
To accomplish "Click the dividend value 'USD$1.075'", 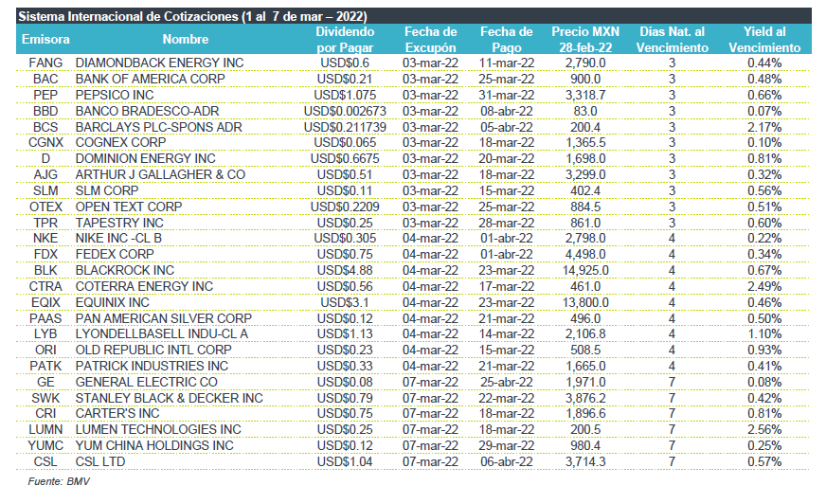I will click(345, 96).
